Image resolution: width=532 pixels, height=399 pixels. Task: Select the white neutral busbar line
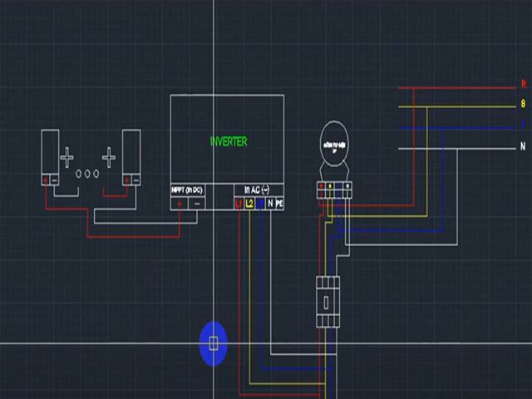[456, 149]
